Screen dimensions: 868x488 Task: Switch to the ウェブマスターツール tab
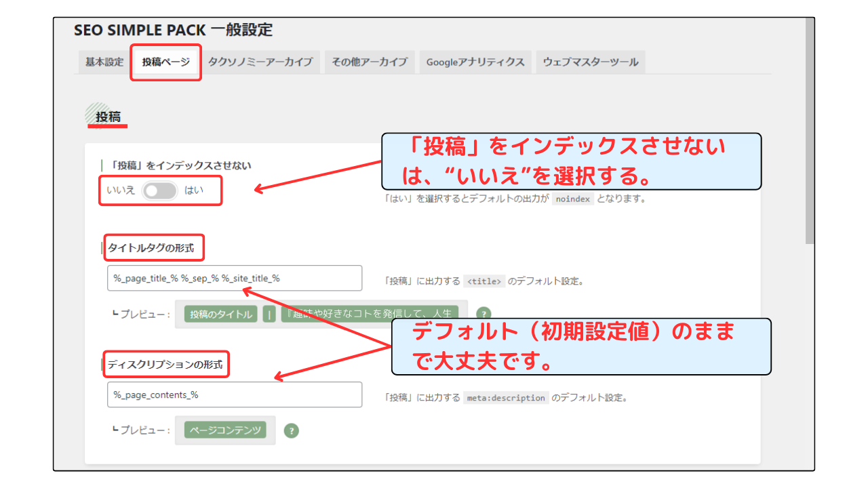(591, 62)
